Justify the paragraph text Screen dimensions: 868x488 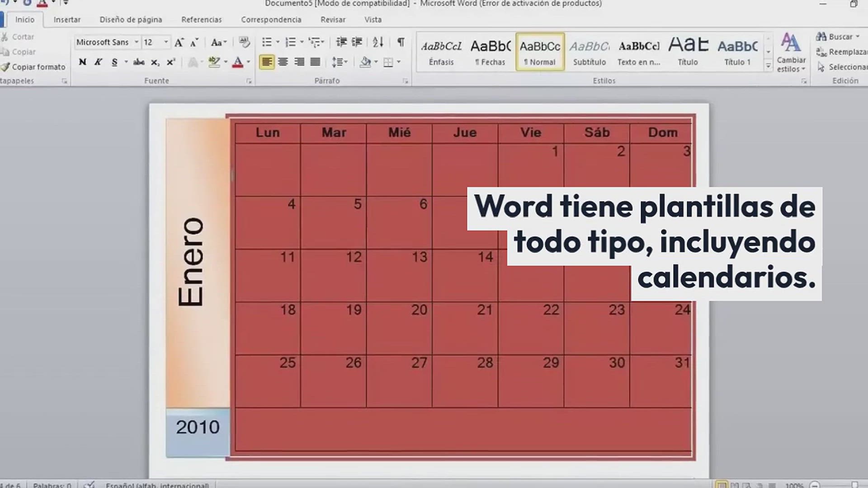pos(315,62)
